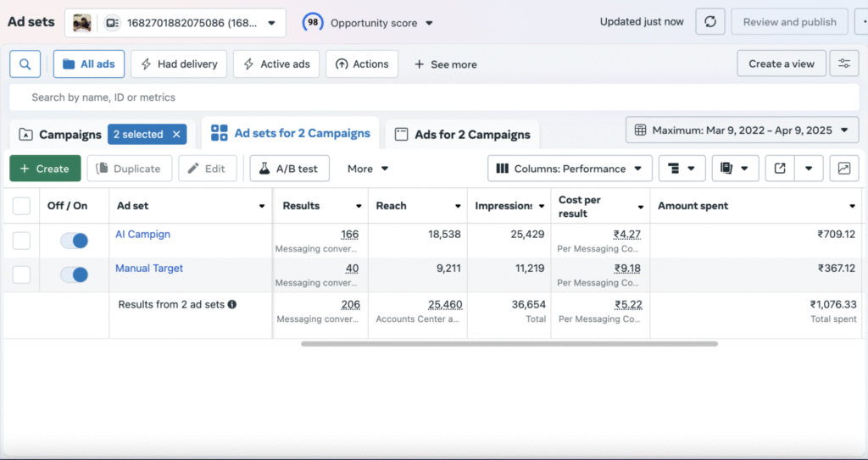Click the magnifying glass search icon
868x460 pixels.
tap(25, 64)
